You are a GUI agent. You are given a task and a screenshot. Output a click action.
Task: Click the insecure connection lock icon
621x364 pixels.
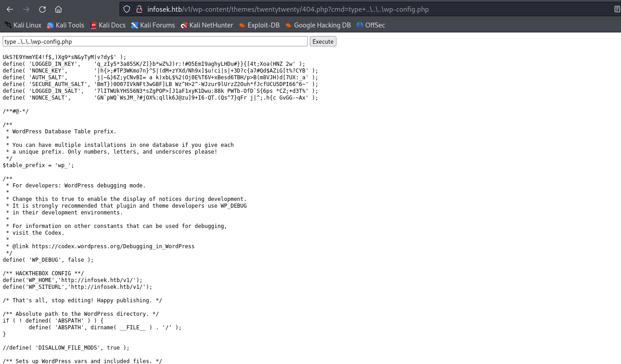point(139,9)
